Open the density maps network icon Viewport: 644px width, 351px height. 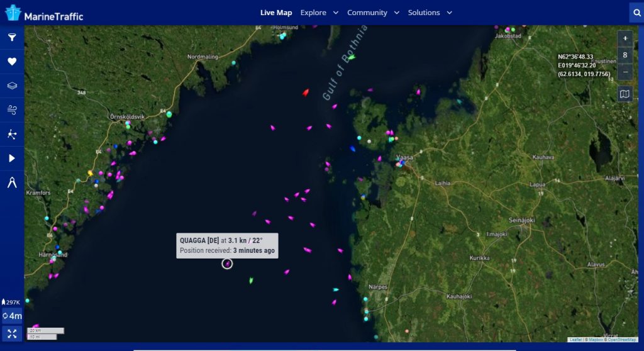[12, 134]
